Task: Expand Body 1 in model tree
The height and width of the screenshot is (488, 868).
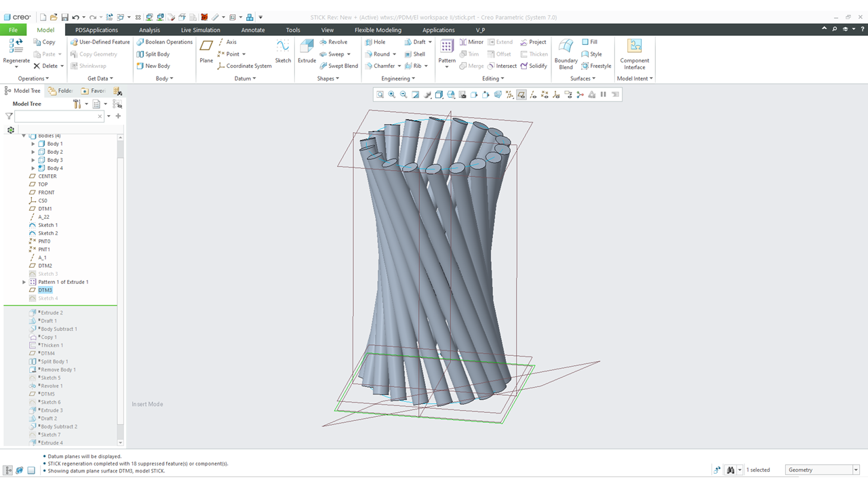Action: tap(33, 144)
